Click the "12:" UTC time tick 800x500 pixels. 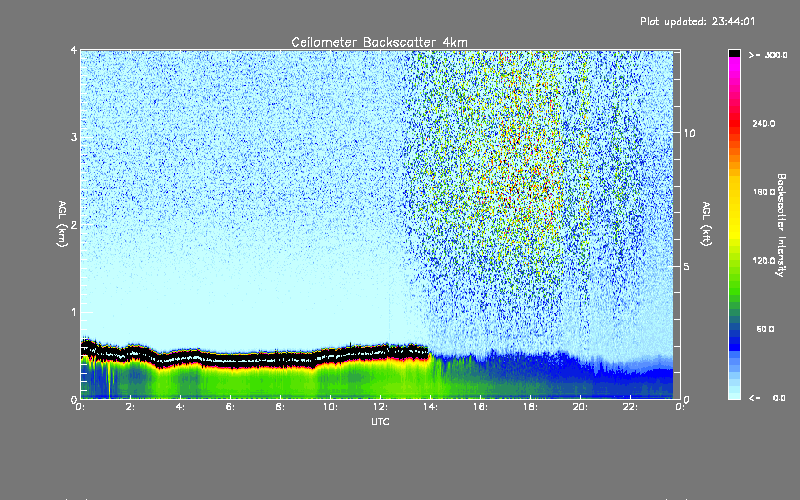point(380,407)
